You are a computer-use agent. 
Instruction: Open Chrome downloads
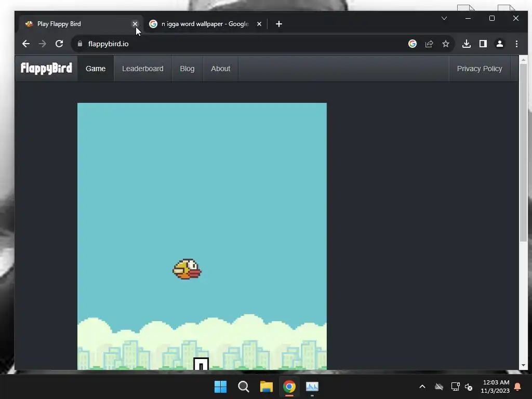pyautogui.click(x=467, y=44)
